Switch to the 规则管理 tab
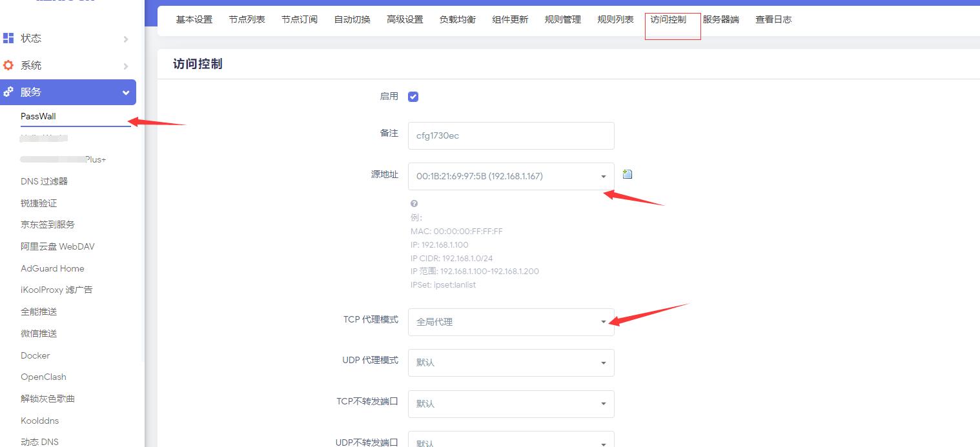The width and height of the screenshot is (980, 447). [563, 19]
